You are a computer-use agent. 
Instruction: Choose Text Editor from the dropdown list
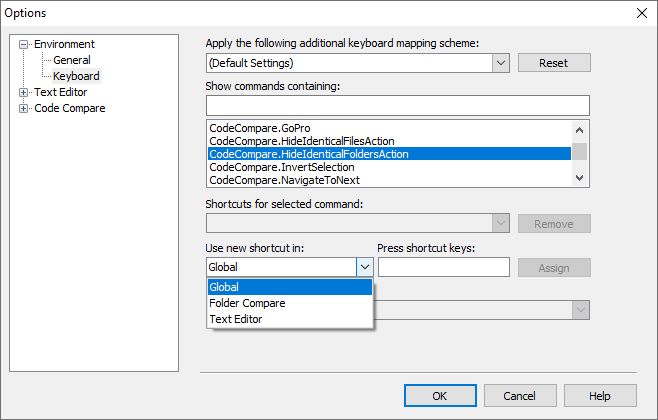pos(290,319)
